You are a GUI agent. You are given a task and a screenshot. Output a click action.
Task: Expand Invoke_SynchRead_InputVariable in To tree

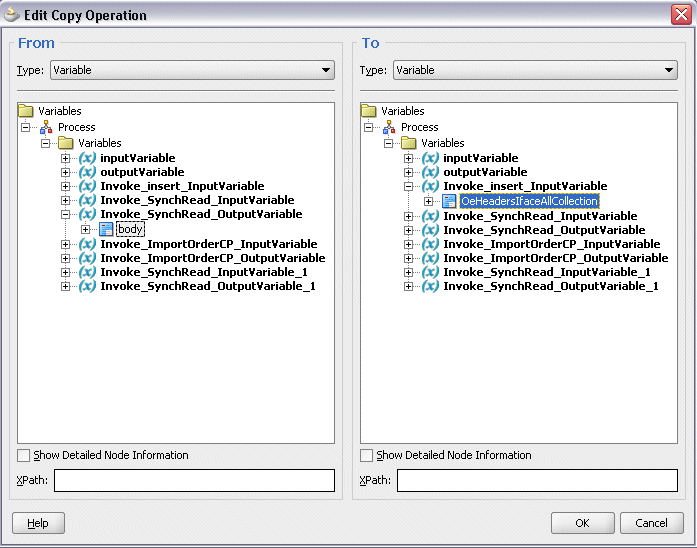coord(409,216)
